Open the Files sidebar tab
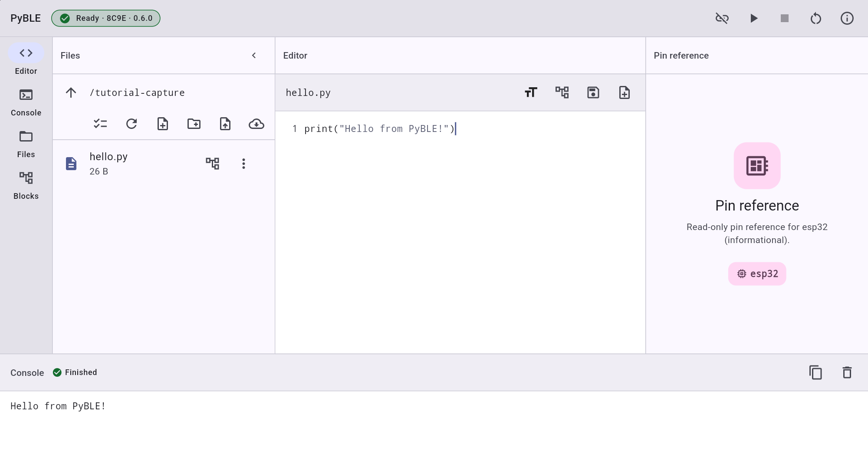 point(26,145)
